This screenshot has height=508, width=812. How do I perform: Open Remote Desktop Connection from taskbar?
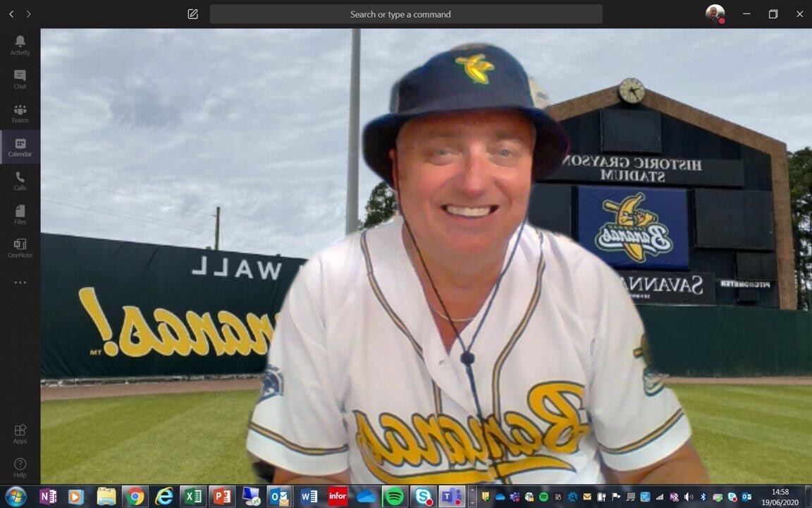pos(251,497)
